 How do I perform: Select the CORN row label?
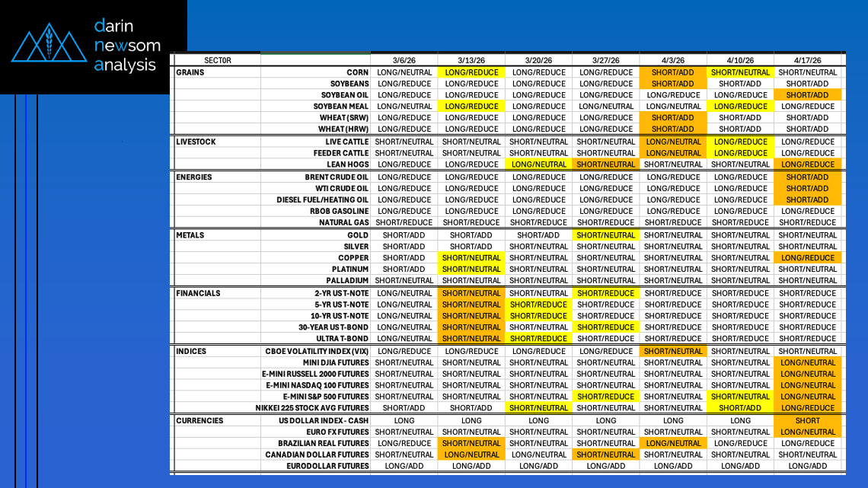click(357, 72)
